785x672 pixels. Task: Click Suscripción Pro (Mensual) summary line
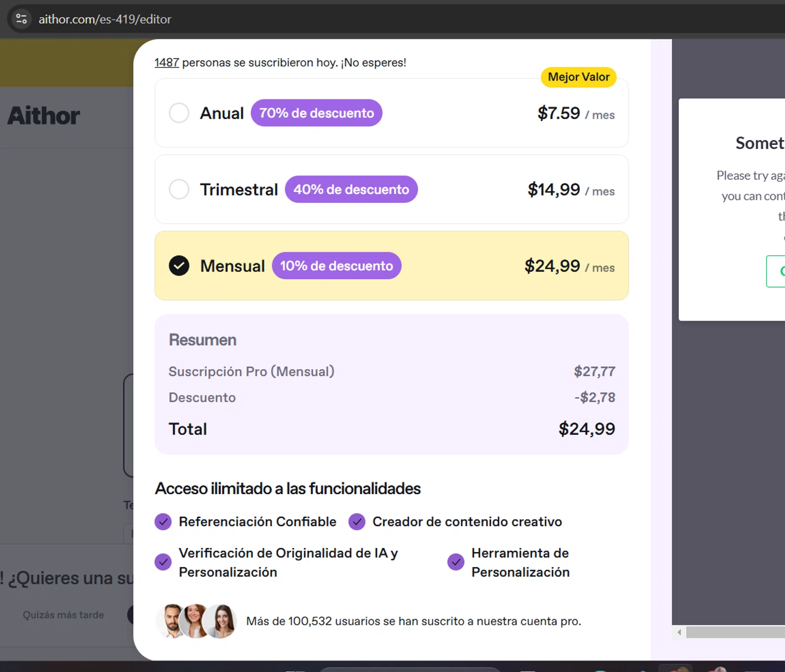coord(251,372)
